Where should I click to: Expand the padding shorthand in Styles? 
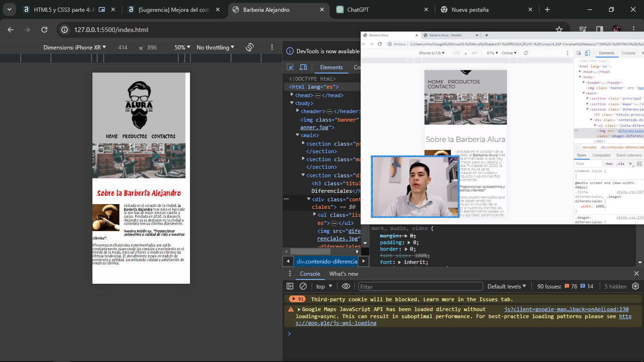point(409,242)
